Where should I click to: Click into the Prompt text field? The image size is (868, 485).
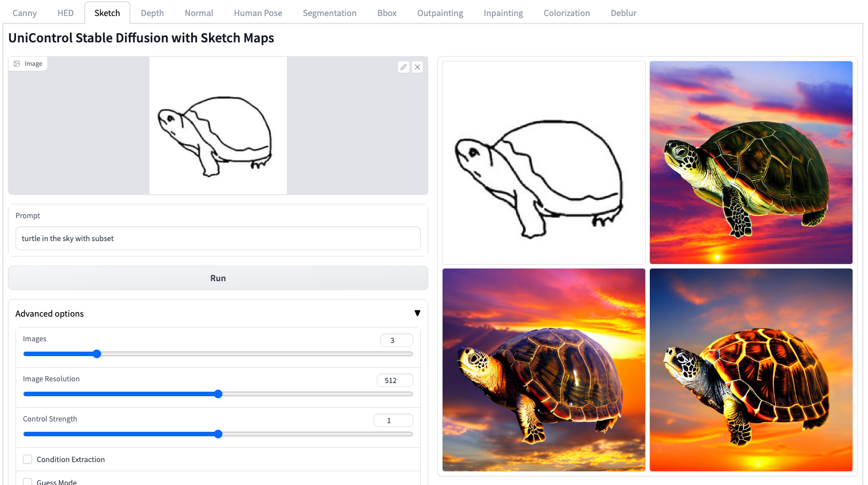(218, 238)
